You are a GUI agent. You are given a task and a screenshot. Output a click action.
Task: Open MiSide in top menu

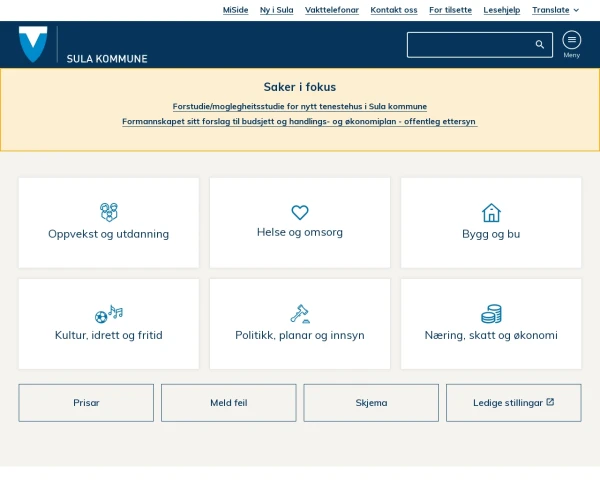[x=235, y=10]
